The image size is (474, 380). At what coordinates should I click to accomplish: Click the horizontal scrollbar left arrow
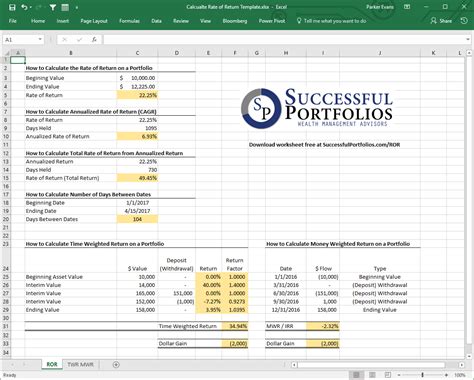click(294, 365)
